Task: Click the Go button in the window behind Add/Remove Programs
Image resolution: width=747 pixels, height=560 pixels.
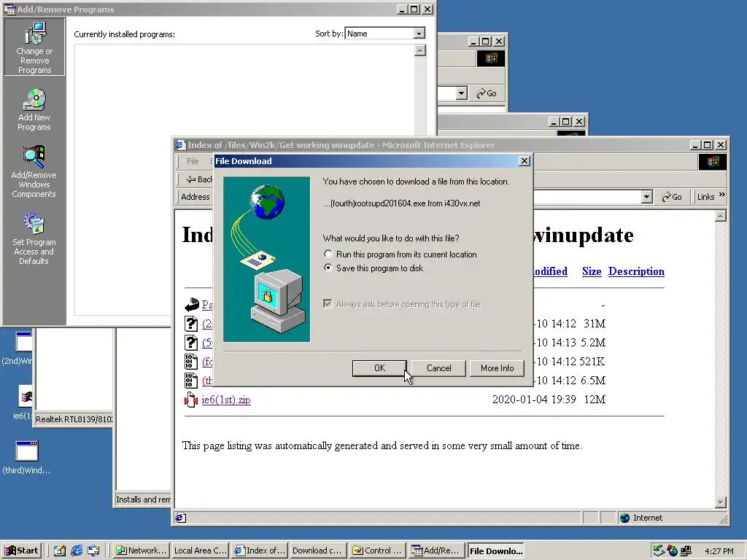Action: pyautogui.click(x=487, y=93)
